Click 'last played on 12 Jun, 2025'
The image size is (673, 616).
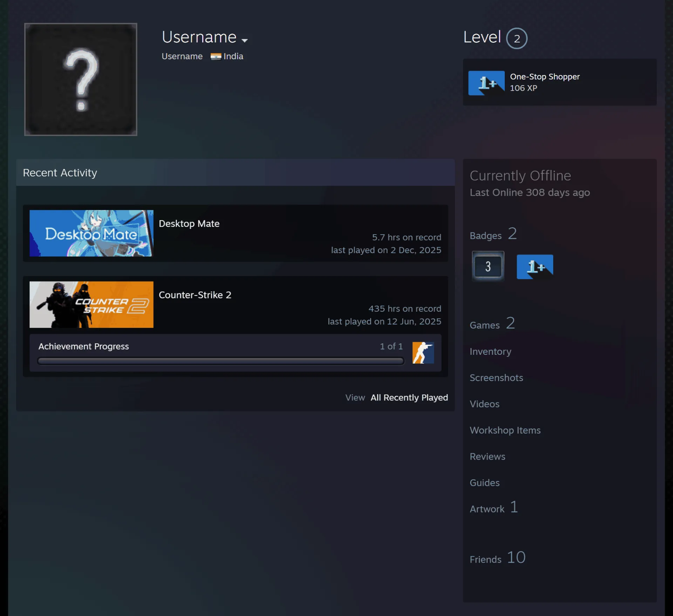384,321
